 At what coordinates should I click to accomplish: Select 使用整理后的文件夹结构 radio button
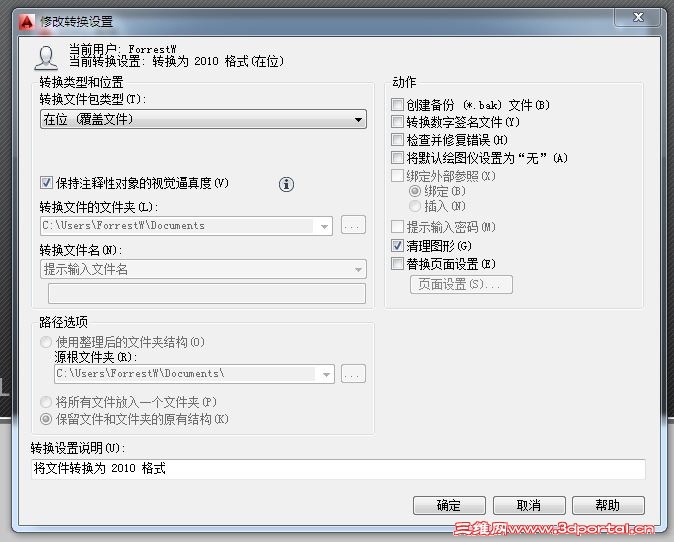[46, 342]
